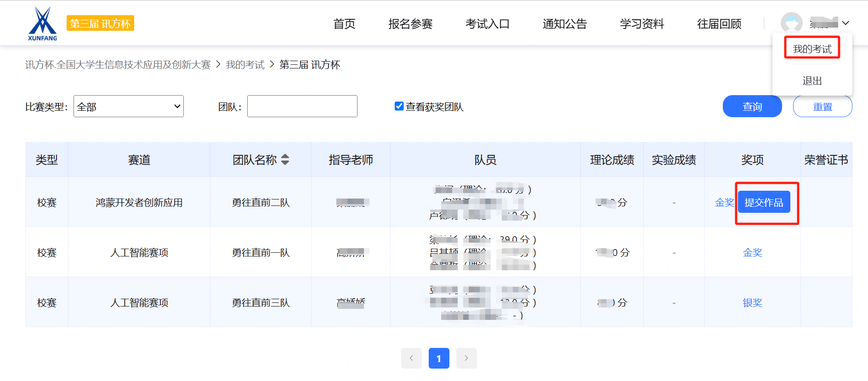Click 人工智能赛项 cell for 勇往直前一队
The height and width of the screenshot is (381, 868).
pos(139,252)
